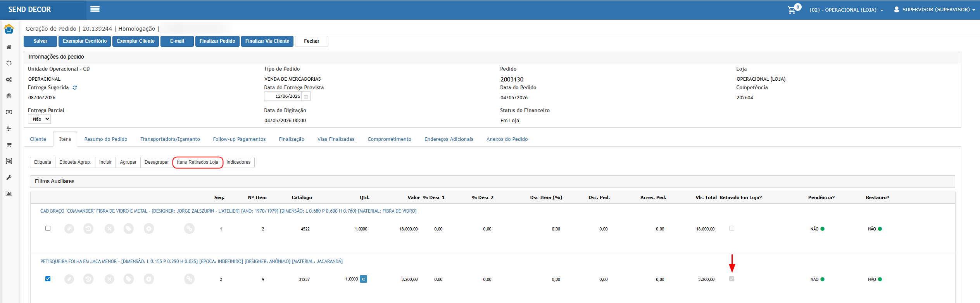Check the Cad Braço Commander item checkbox
The height and width of the screenshot is (303, 980).
[x=48, y=229]
